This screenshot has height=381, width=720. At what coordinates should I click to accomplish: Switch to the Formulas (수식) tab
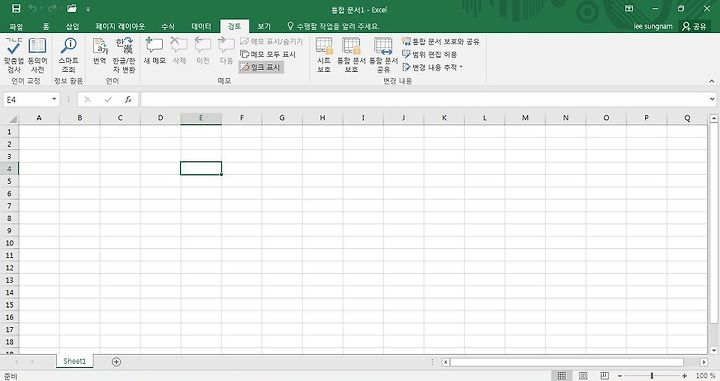coord(168,27)
